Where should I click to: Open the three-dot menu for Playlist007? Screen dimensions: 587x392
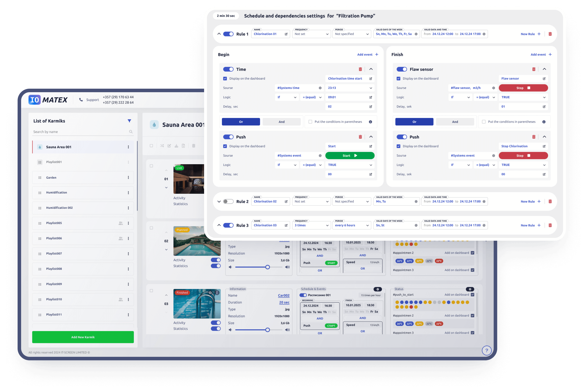click(128, 254)
